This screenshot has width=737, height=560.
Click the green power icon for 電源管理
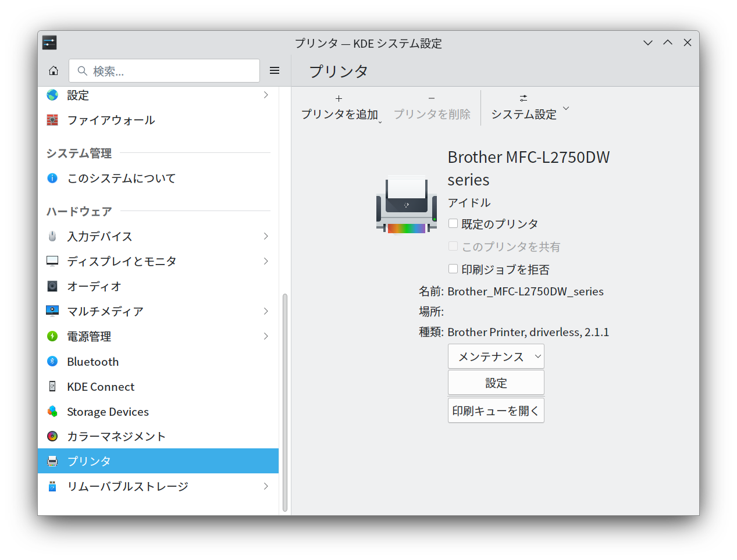(x=52, y=336)
